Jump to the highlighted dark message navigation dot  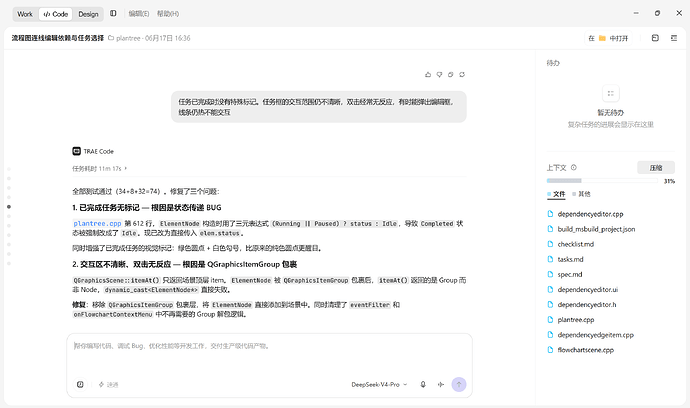point(9,207)
